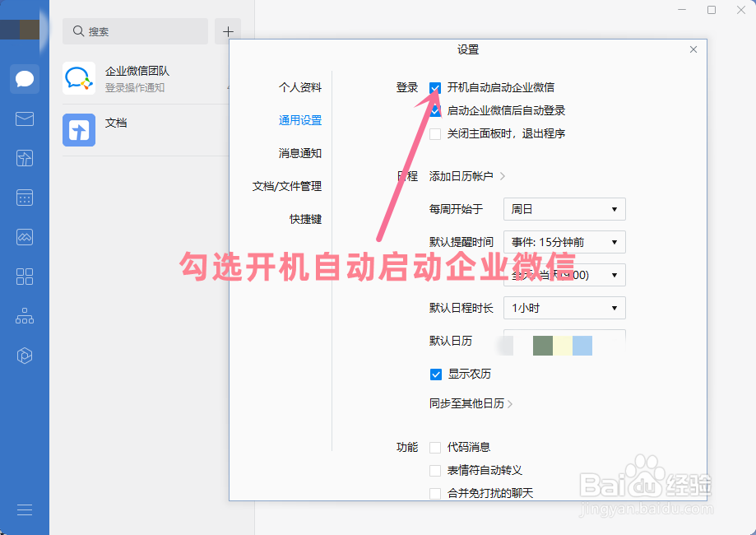Enable 关闭主面板时，退出程序 checkbox

click(x=435, y=133)
